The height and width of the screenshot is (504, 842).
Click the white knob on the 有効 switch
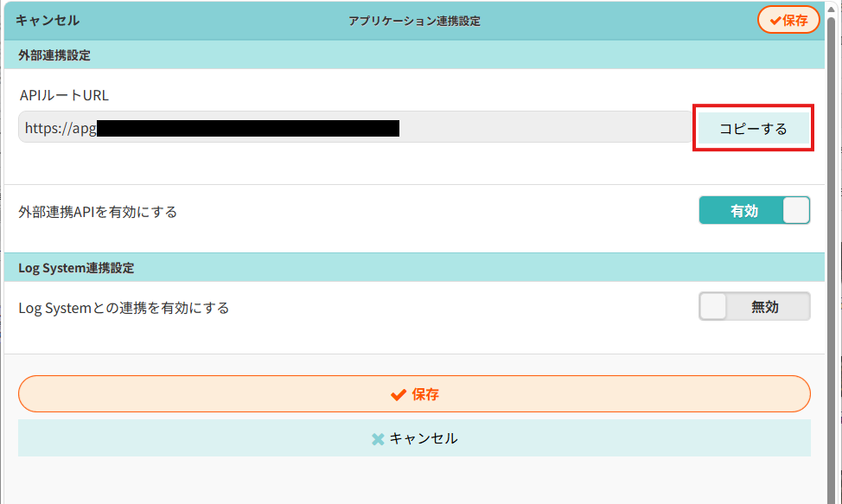796,210
